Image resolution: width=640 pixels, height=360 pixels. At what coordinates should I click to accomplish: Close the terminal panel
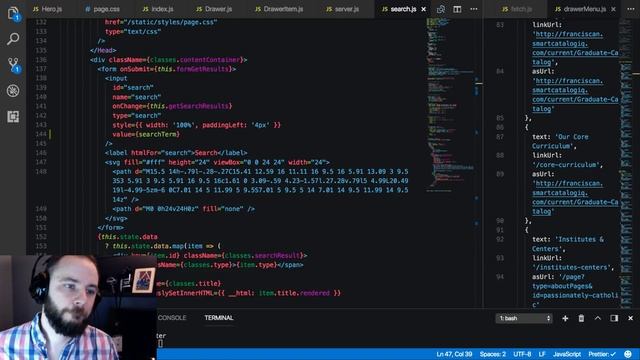(x=630, y=318)
